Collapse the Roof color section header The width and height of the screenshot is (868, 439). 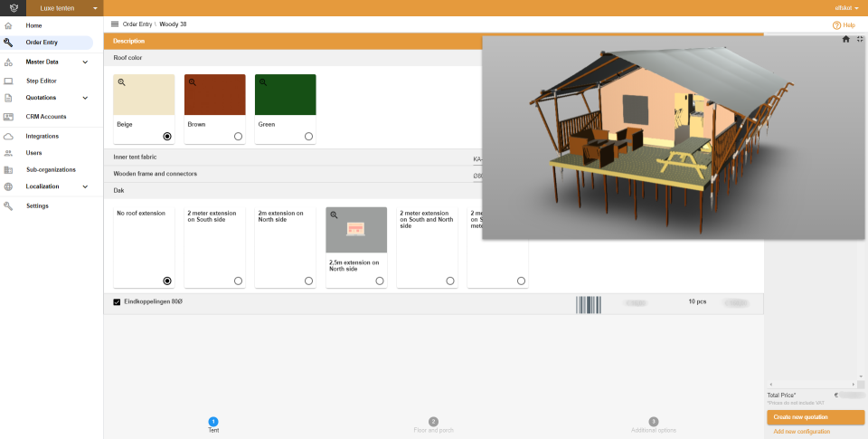[x=293, y=58]
